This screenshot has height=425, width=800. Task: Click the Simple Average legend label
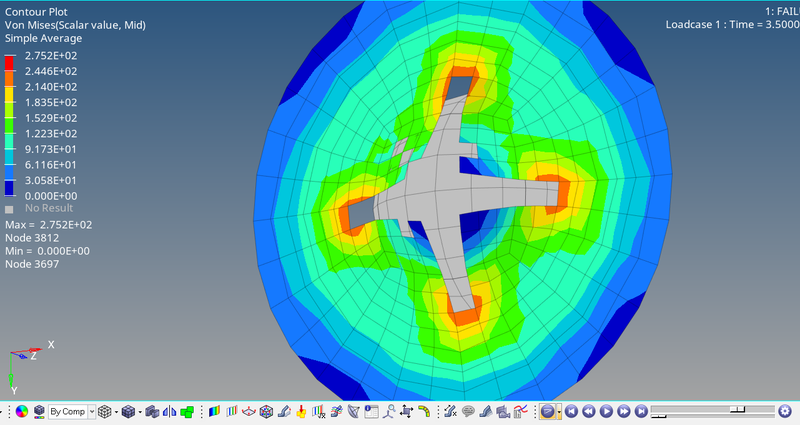[x=43, y=38]
